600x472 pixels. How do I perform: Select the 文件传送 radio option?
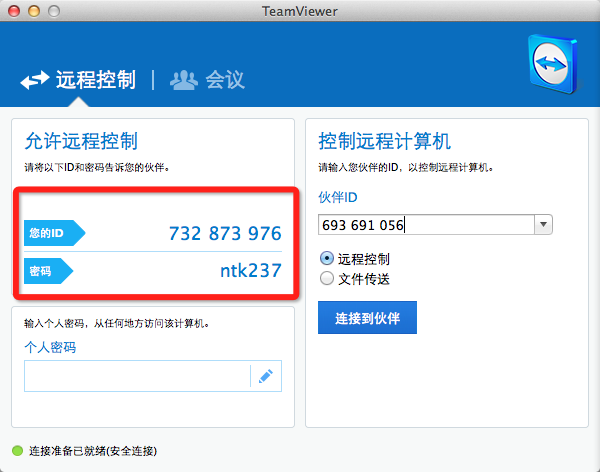pyautogui.click(x=326, y=279)
